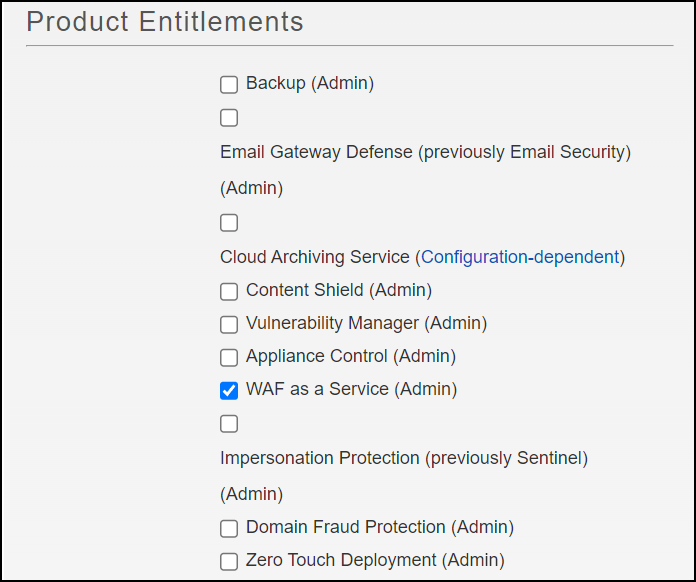
Task: Open the Configuration-dependent link
Action: [x=520, y=257]
